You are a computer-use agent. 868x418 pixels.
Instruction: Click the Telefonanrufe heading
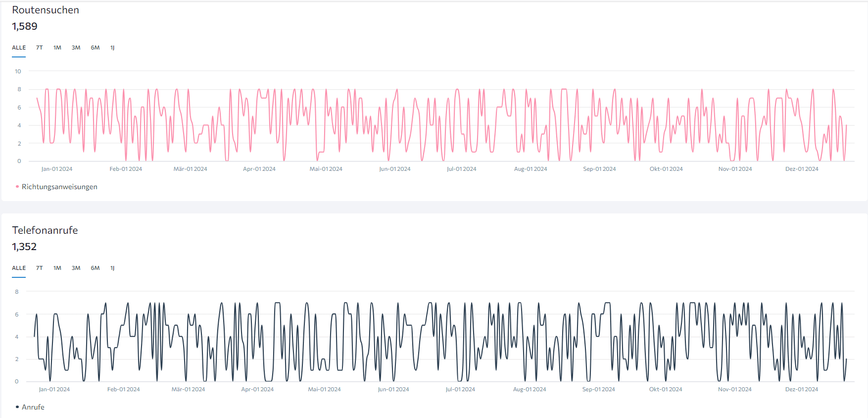point(45,230)
